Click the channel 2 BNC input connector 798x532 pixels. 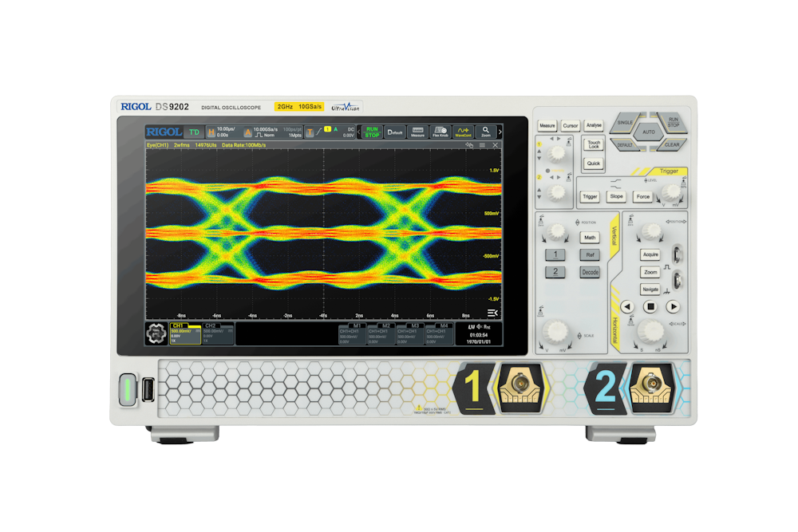coord(651,383)
